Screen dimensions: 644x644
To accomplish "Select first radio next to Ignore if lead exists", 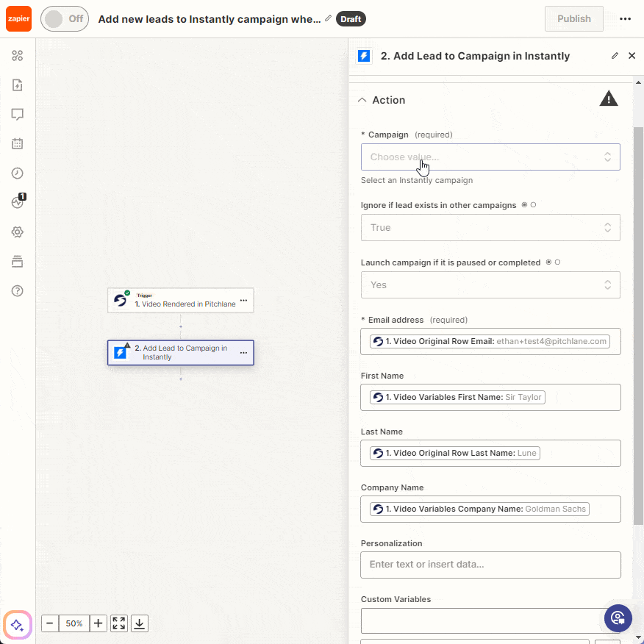I will 524,205.
